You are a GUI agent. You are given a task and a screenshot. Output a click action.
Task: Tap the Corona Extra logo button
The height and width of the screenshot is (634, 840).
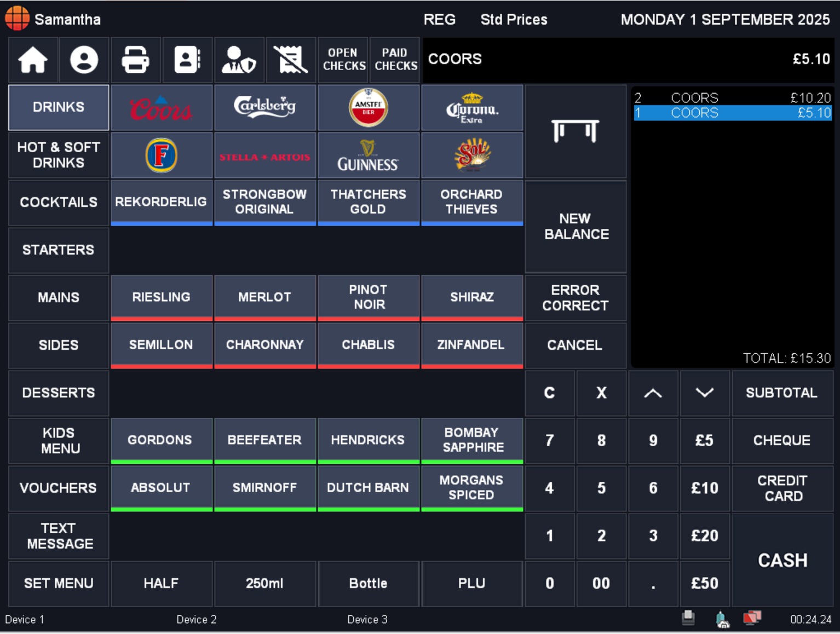[471, 108]
